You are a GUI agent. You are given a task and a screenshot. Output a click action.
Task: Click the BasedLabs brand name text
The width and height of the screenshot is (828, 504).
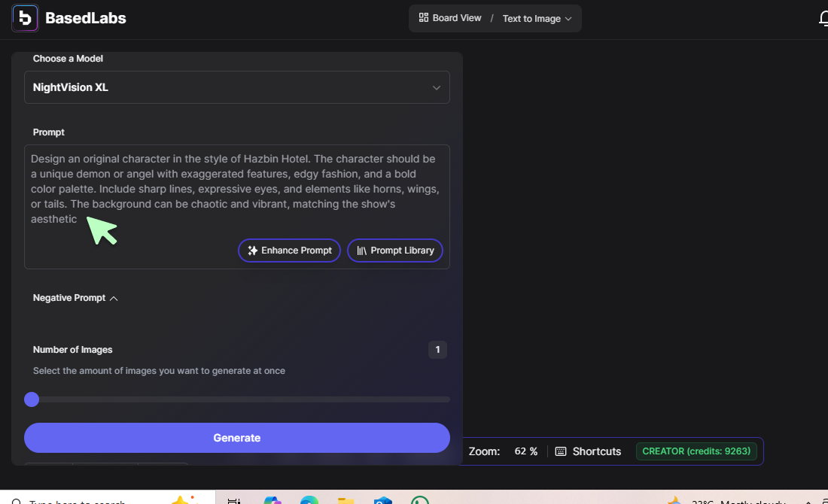pyautogui.click(x=86, y=18)
